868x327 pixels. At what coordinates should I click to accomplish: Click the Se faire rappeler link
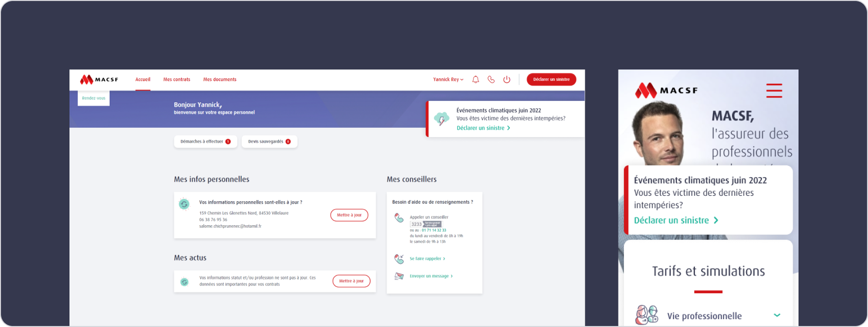tap(428, 258)
